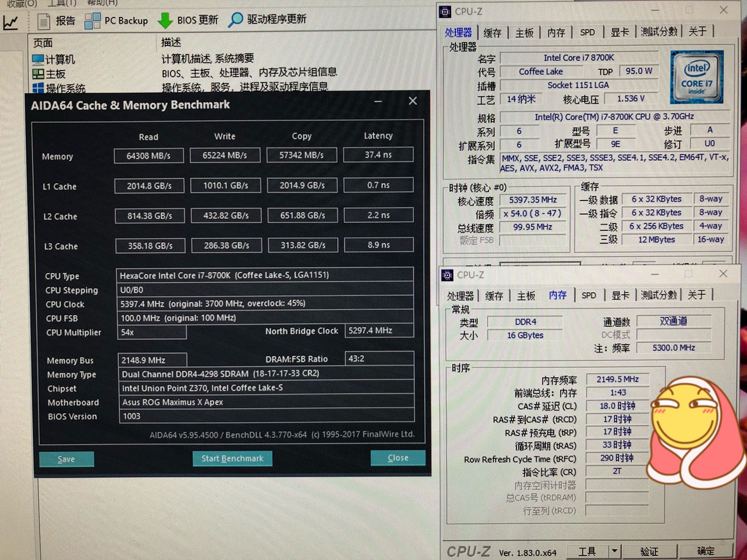Viewport: 747px width, 560px height.
Task: Click the Save button in AIDA64 benchmark
Action: (x=66, y=459)
